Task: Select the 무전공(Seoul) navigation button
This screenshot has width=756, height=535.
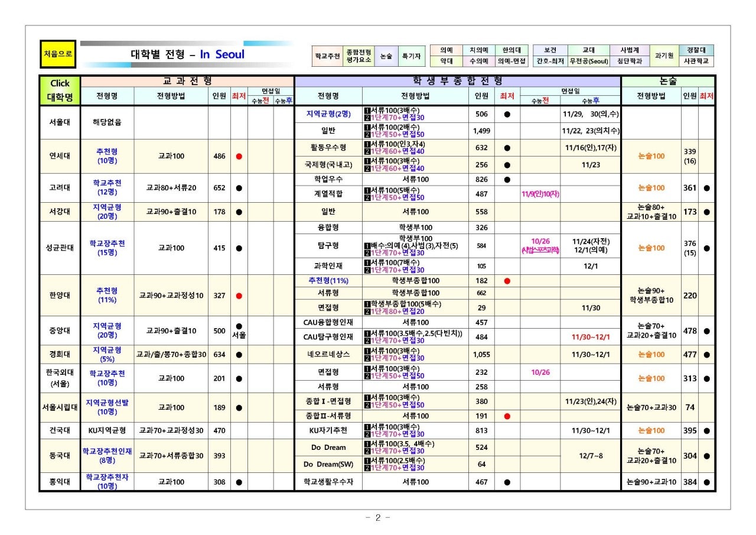Action: point(589,61)
